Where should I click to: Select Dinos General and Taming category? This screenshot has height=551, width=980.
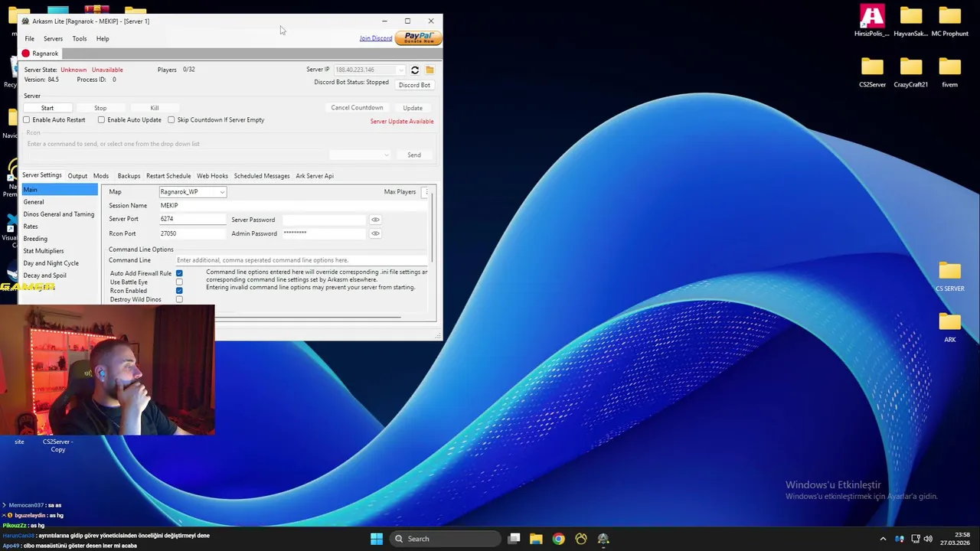click(60, 214)
